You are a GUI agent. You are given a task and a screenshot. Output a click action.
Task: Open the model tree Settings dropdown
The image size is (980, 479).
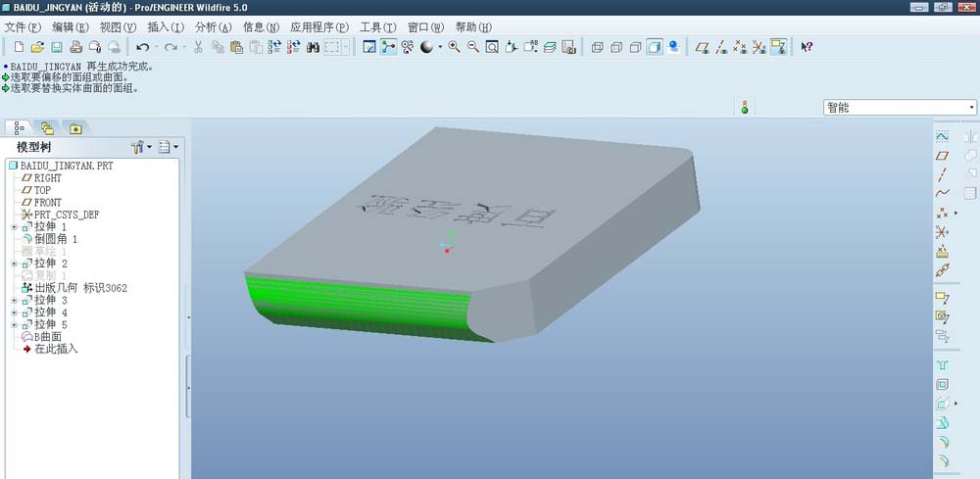click(x=142, y=147)
